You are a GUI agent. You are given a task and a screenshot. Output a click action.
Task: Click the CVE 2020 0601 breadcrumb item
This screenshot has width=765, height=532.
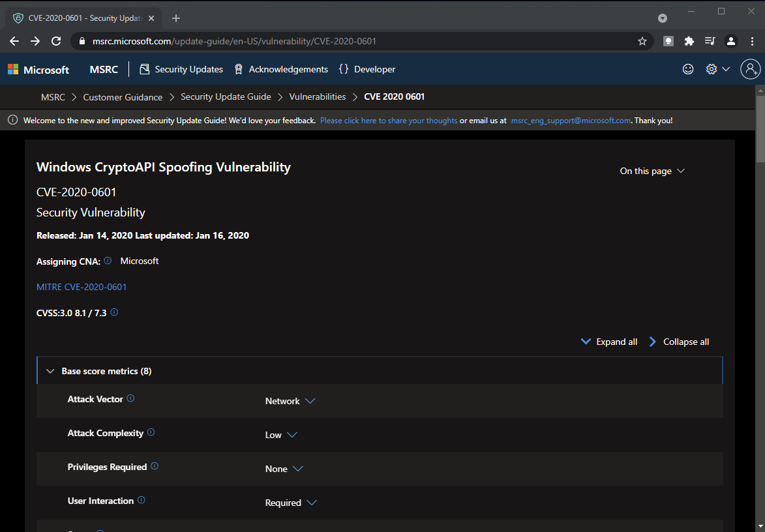coord(394,97)
